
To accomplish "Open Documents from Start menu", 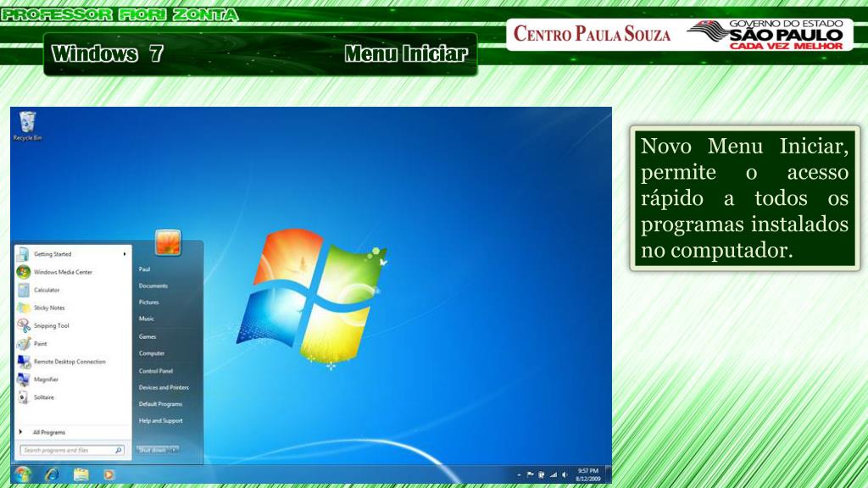I will point(153,286).
